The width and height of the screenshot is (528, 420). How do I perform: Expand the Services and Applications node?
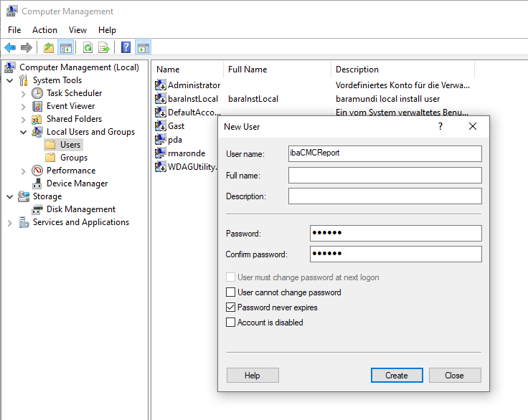(10, 222)
